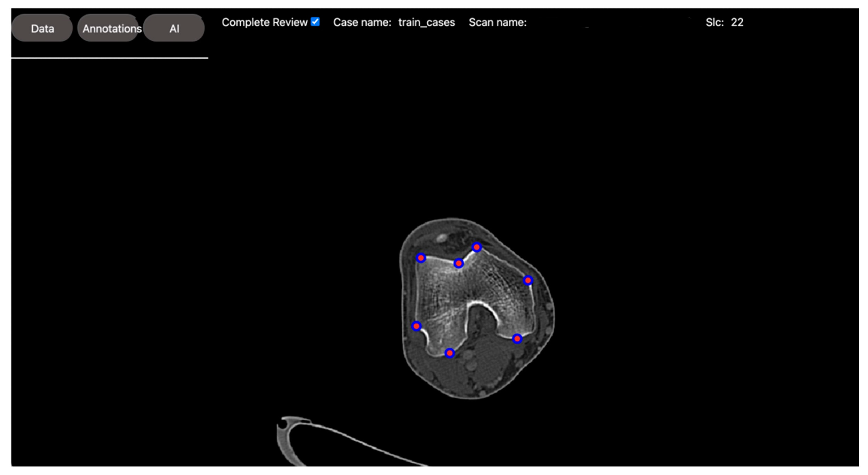This screenshot has width=868, height=475.
Task: Select the upper-left landmark point marker
Action: pyautogui.click(x=420, y=258)
